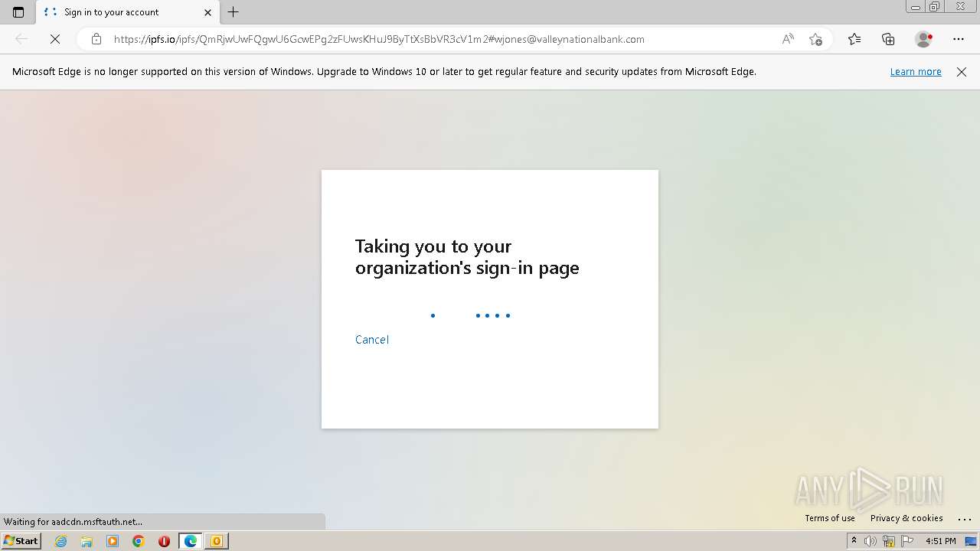The width and height of the screenshot is (980, 551).
Task: Show desktop via taskbar corner button
Action: pyautogui.click(x=971, y=541)
